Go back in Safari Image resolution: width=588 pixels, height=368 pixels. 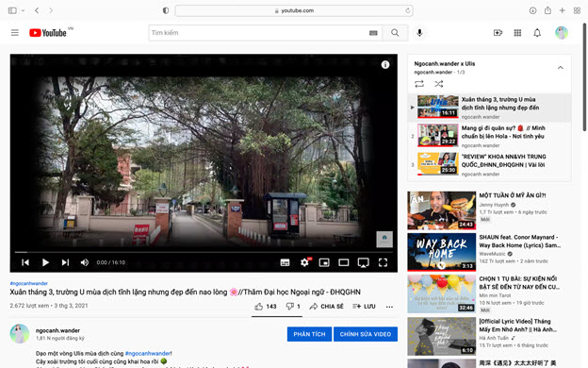tap(37, 10)
